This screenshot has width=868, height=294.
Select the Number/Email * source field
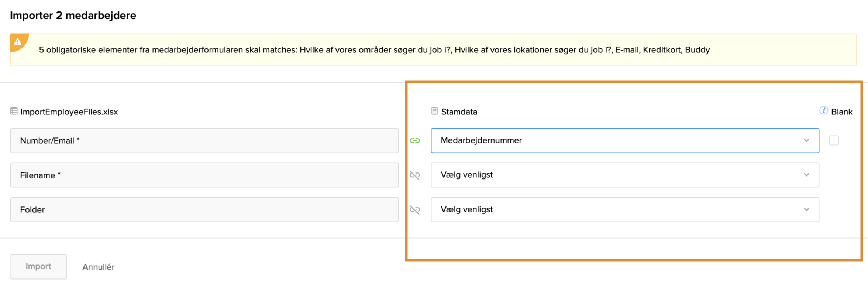[x=204, y=141]
